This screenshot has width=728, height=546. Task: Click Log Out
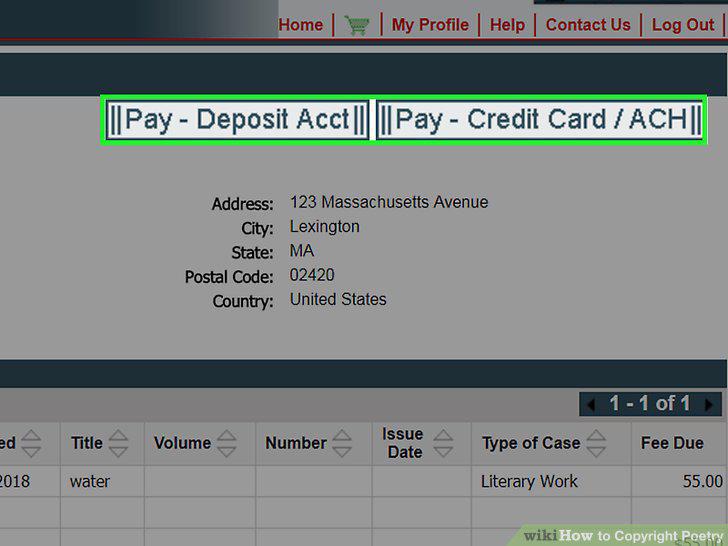(683, 25)
